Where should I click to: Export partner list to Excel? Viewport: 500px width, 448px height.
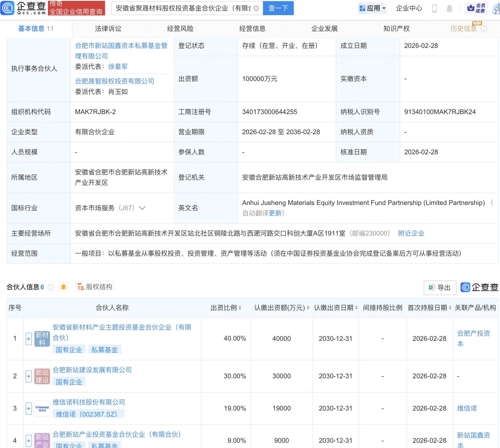(440, 288)
